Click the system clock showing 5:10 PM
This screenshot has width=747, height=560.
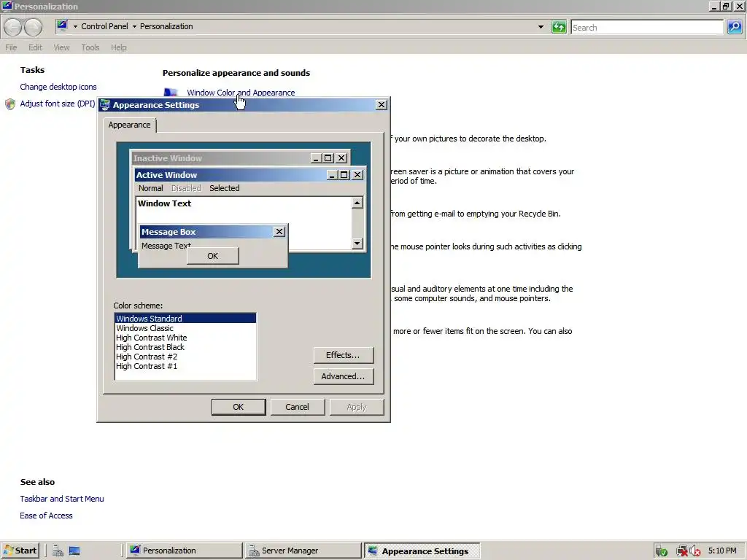[722, 551]
